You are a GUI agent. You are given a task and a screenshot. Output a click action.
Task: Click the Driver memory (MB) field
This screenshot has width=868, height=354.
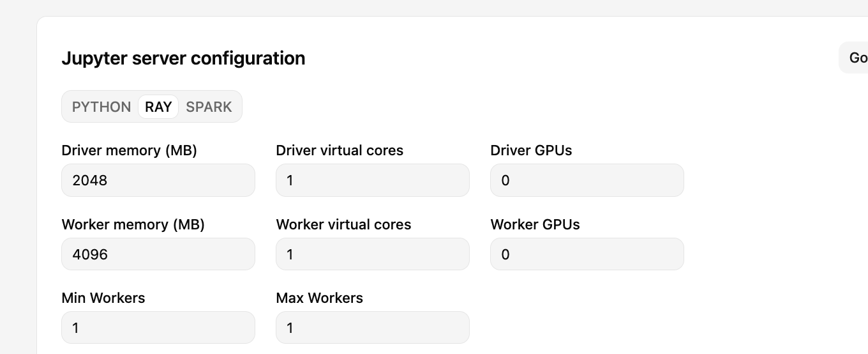pyautogui.click(x=158, y=180)
